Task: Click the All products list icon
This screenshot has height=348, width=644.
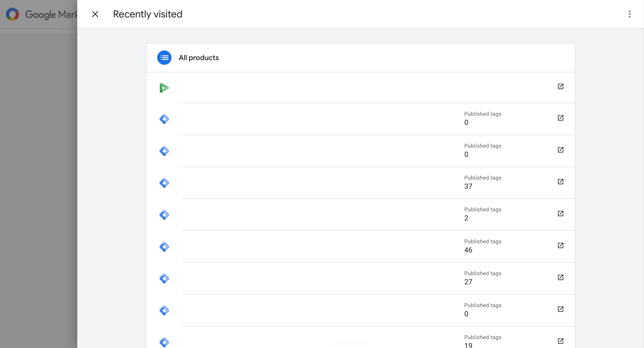Action: 164,58
